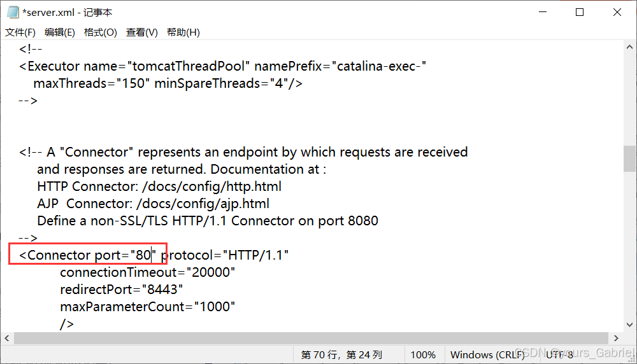Click the horizontal scrollbar right arrow
This screenshot has height=364, width=637.
(x=615, y=338)
